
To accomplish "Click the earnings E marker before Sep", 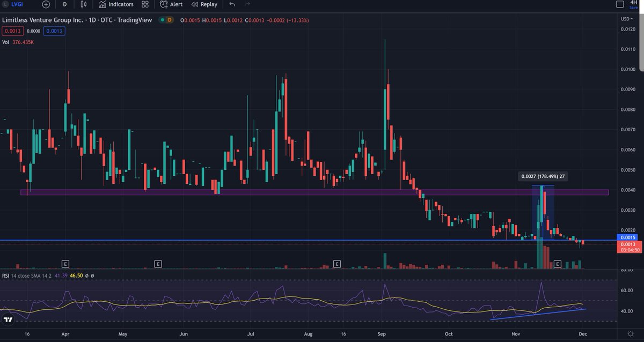I will click(336, 264).
